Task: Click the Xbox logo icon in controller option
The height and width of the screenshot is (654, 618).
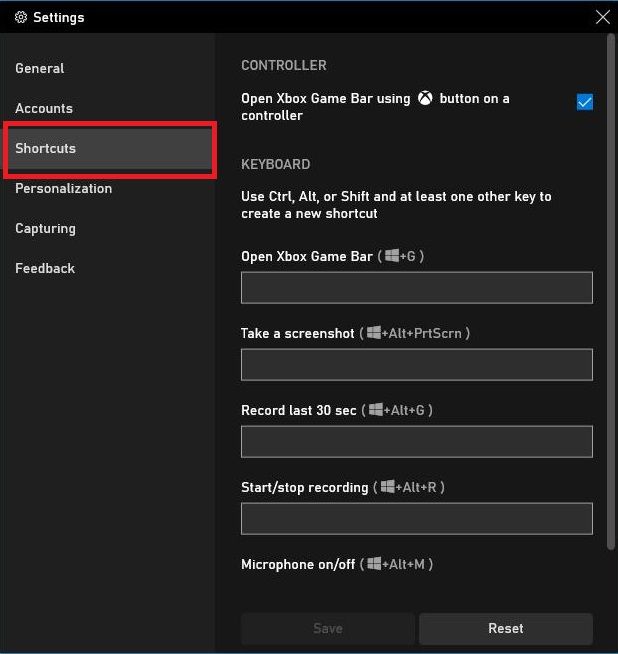Action: coord(425,98)
